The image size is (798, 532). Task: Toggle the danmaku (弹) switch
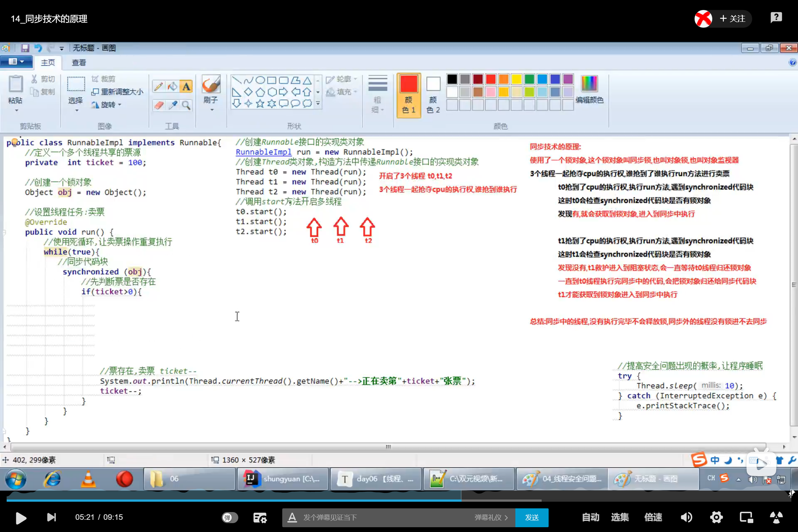[x=229, y=518]
